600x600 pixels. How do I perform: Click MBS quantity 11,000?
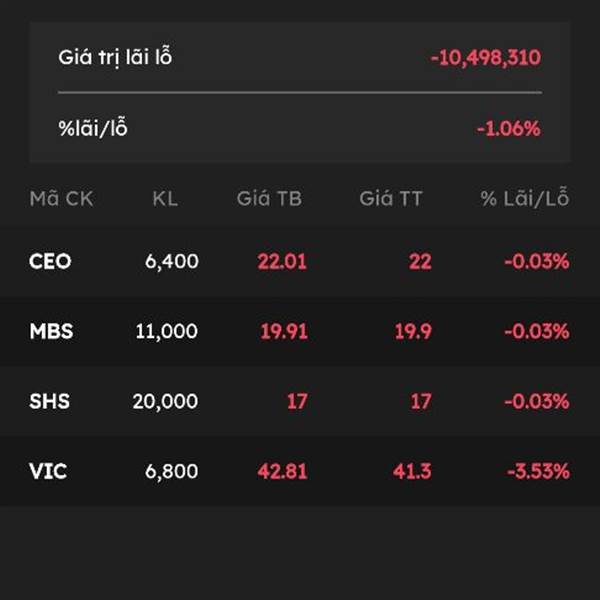(x=167, y=331)
